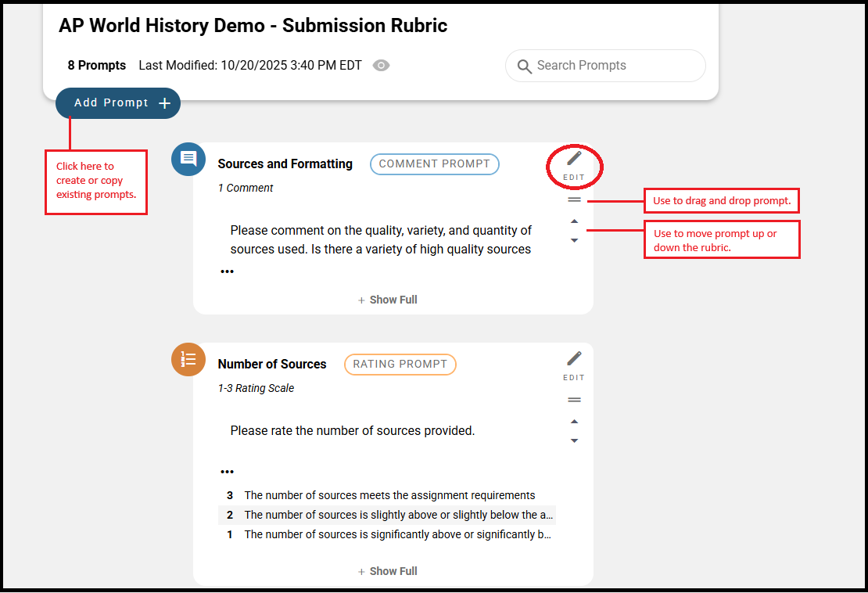Expand Show Full for Number of Sources
Image resolution: width=868 pixels, height=593 pixels.
(388, 571)
